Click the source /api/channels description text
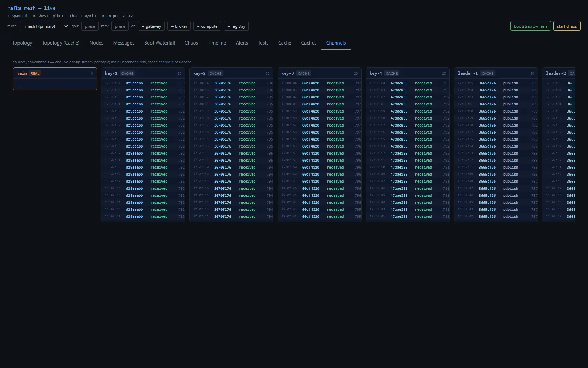 pyautogui.click(x=103, y=62)
